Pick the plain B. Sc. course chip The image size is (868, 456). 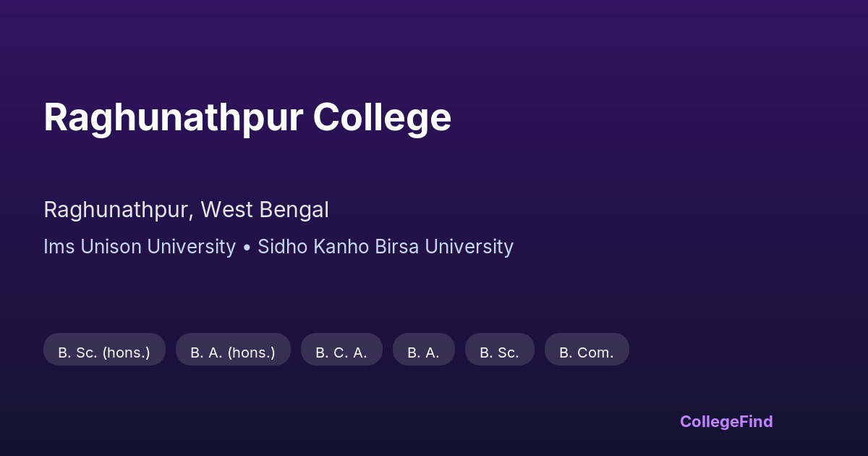pos(499,352)
